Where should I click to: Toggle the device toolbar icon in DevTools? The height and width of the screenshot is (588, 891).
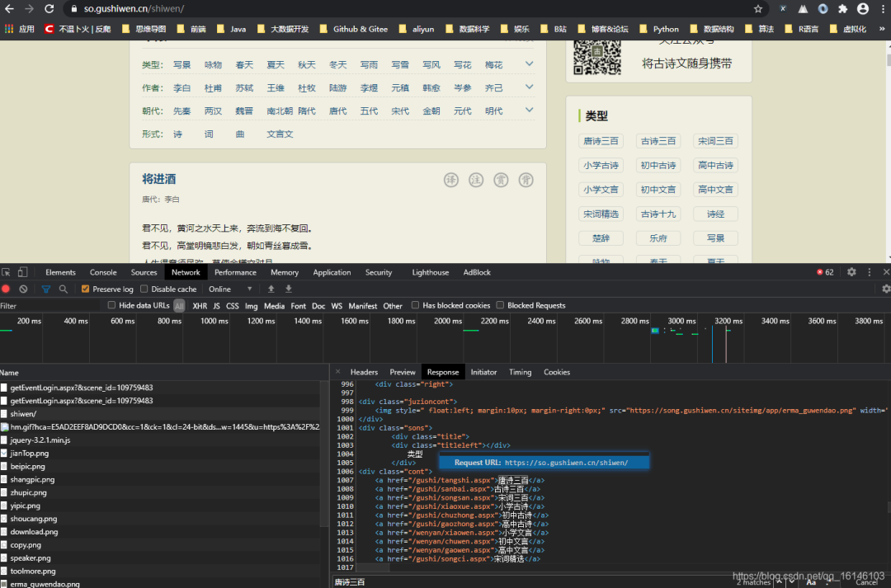[x=23, y=273]
